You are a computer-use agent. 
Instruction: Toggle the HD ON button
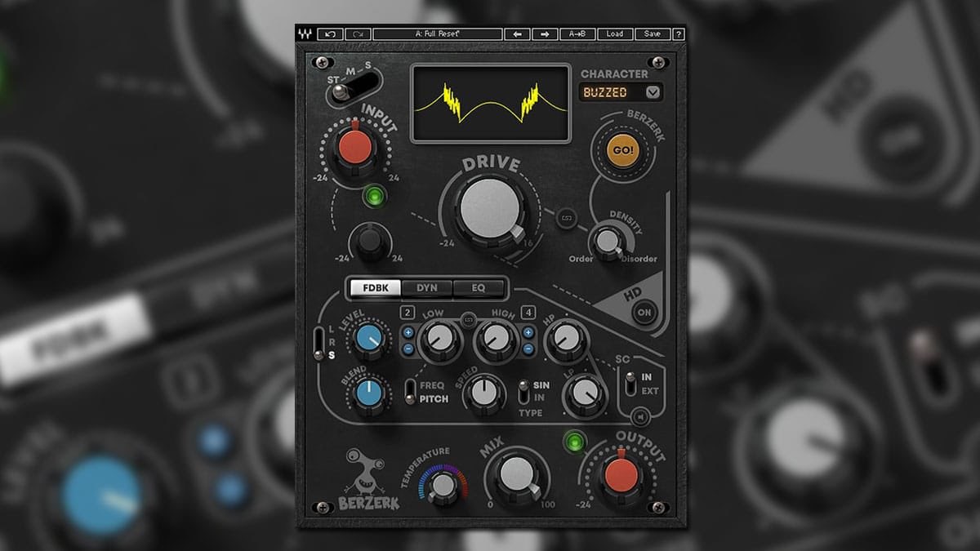point(644,313)
